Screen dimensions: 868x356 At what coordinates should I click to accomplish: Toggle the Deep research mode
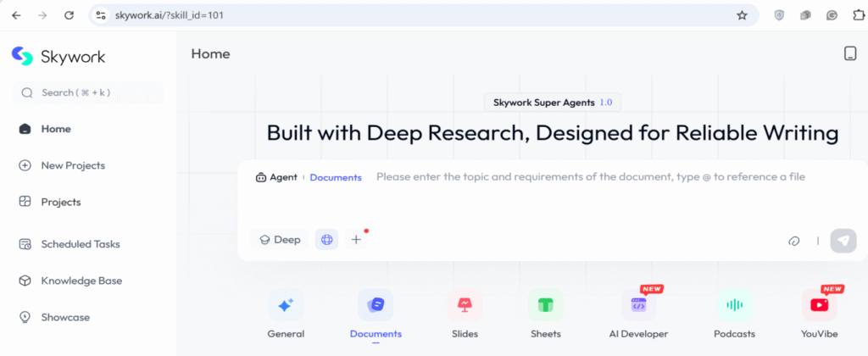click(280, 240)
